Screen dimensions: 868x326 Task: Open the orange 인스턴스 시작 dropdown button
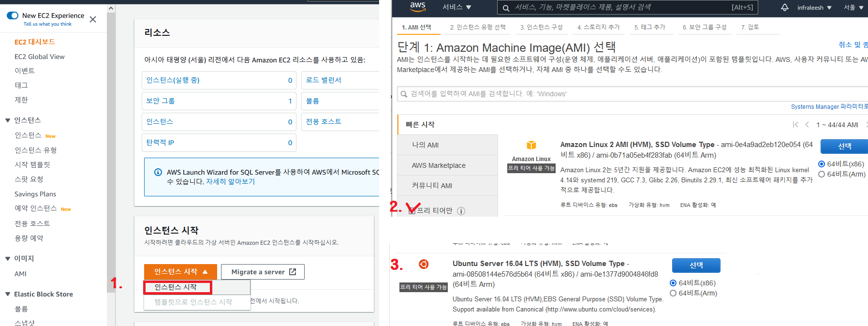click(x=180, y=272)
